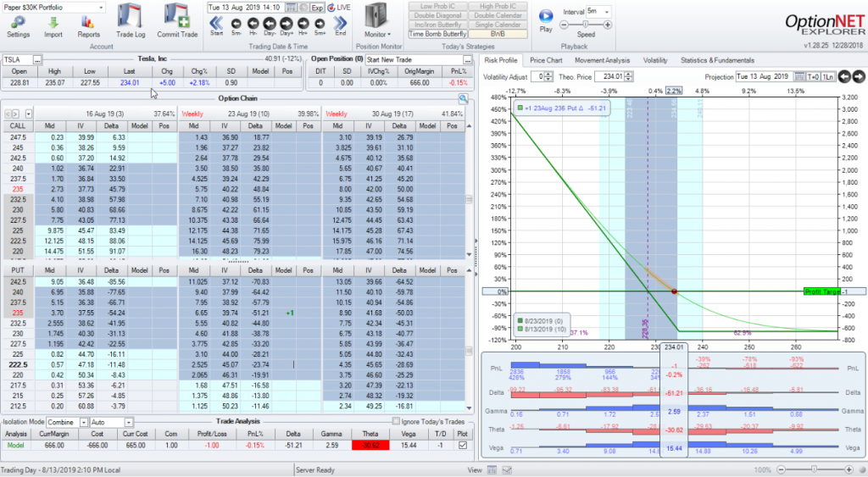Open the TSLA symbol lookup ellipsis button
Screen dimensions: 868x477
click(x=37, y=60)
